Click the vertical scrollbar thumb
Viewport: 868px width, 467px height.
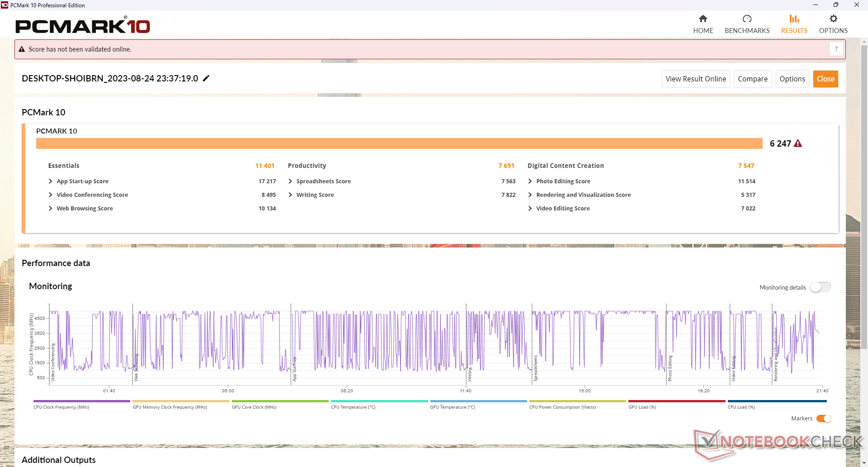point(864,197)
